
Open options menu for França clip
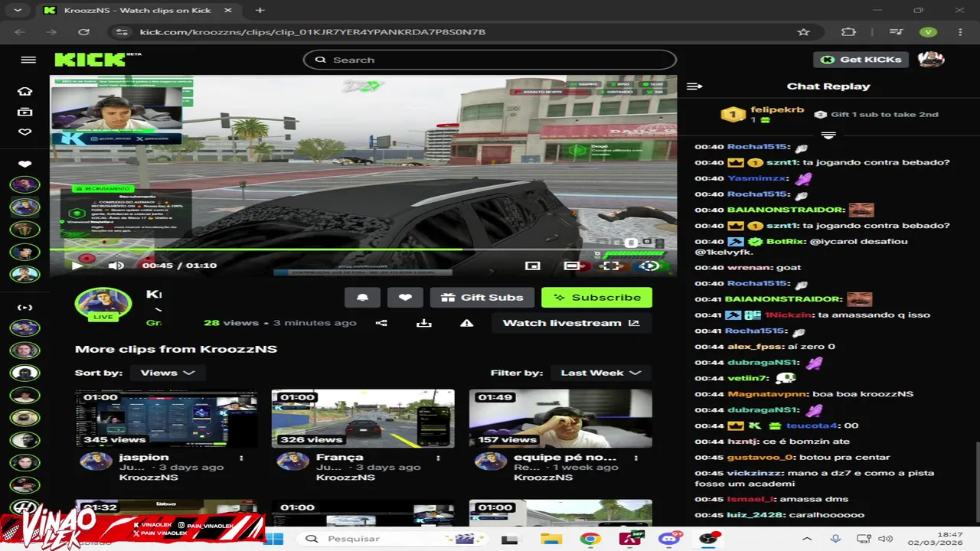pyautogui.click(x=439, y=458)
